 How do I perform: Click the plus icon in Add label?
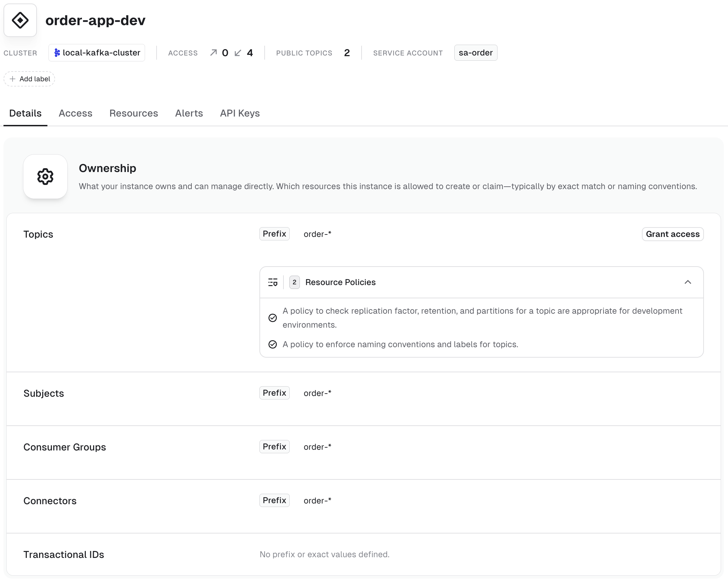tap(13, 79)
